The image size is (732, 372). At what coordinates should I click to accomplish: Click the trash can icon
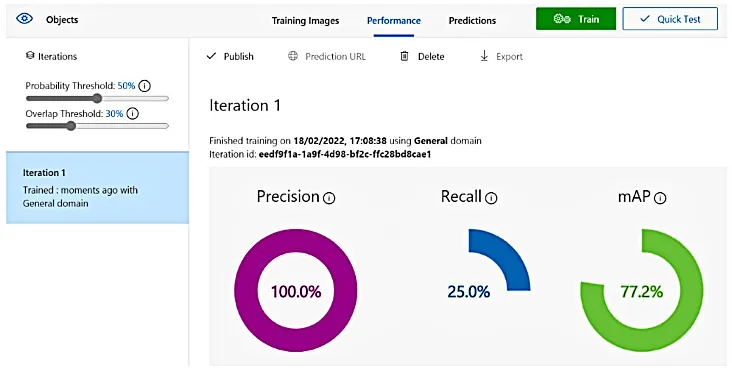coord(404,56)
